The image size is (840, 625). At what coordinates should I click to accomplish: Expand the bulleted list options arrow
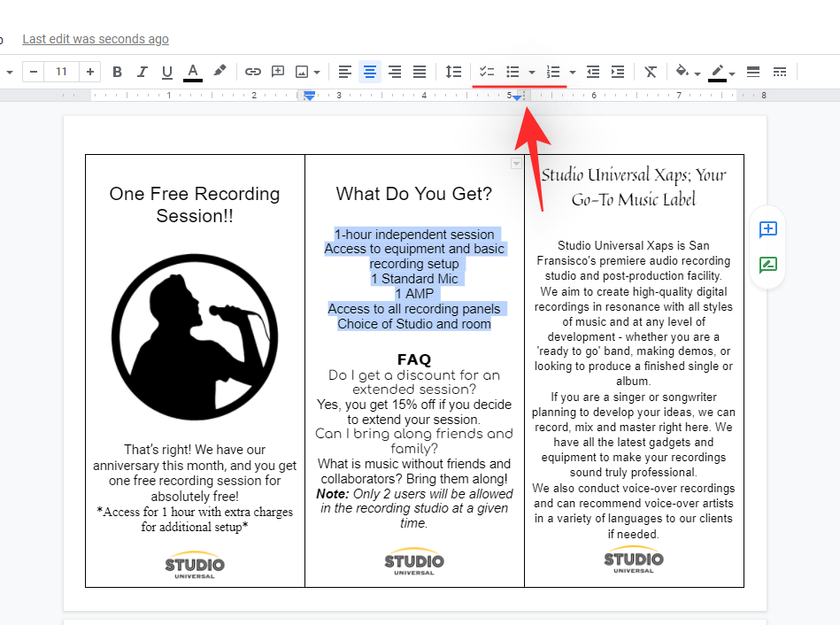coord(532,72)
